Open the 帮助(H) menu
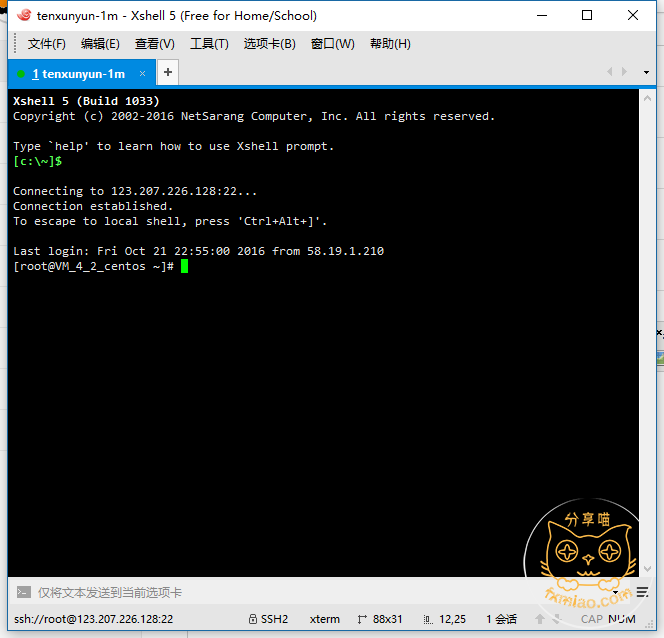The image size is (664, 638). pyautogui.click(x=390, y=44)
